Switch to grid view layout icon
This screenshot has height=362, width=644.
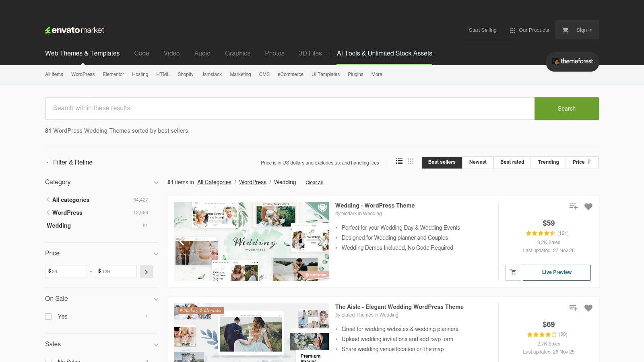410,161
